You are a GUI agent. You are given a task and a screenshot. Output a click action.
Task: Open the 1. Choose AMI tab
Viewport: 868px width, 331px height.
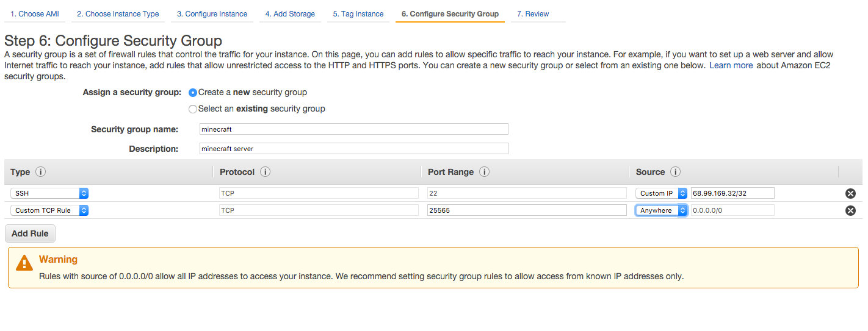pyautogui.click(x=35, y=14)
